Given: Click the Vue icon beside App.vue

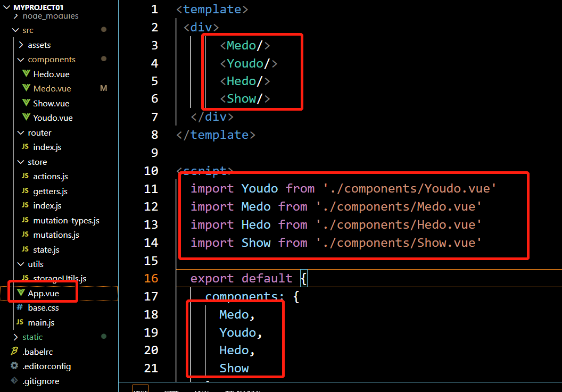Looking at the screenshot, I should pos(21,293).
